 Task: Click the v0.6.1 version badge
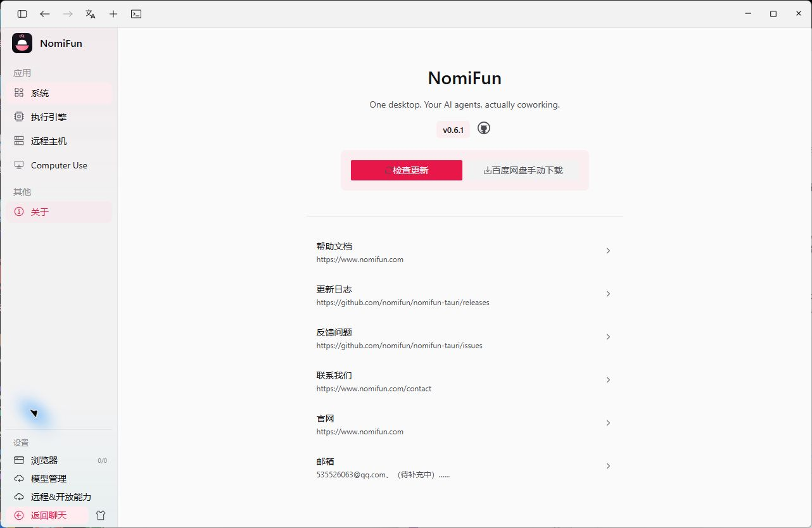pyautogui.click(x=454, y=130)
